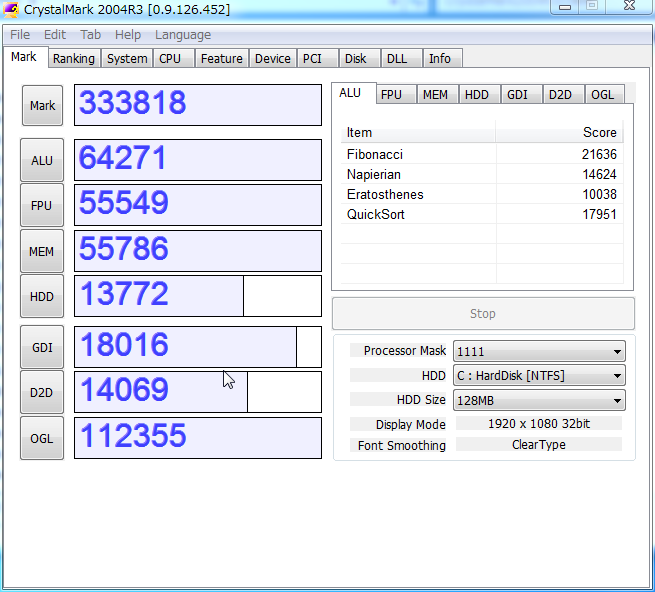Show the GDI results tab
This screenshot has height=592, width=655.
pyautogui.click(x=521, y=94)
